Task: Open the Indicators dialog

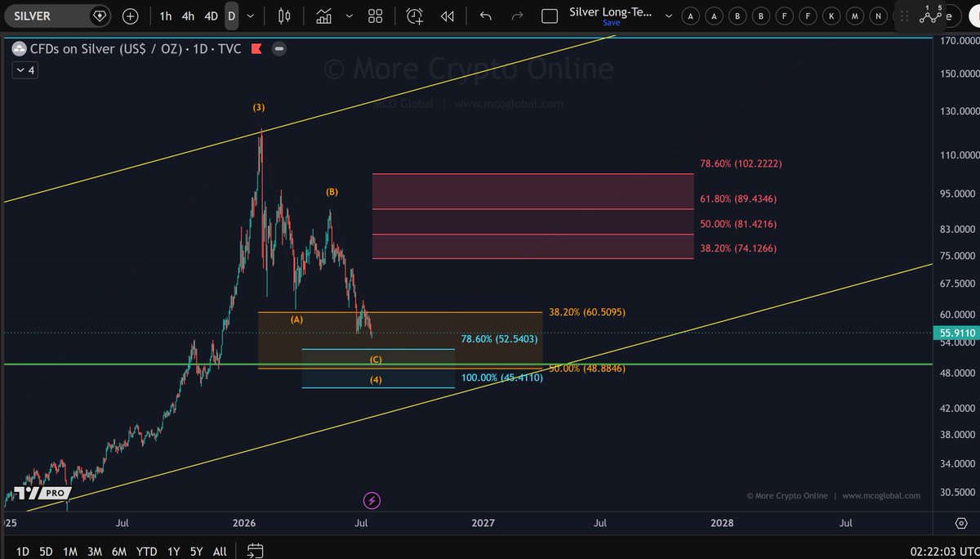Action: (324, 16)
